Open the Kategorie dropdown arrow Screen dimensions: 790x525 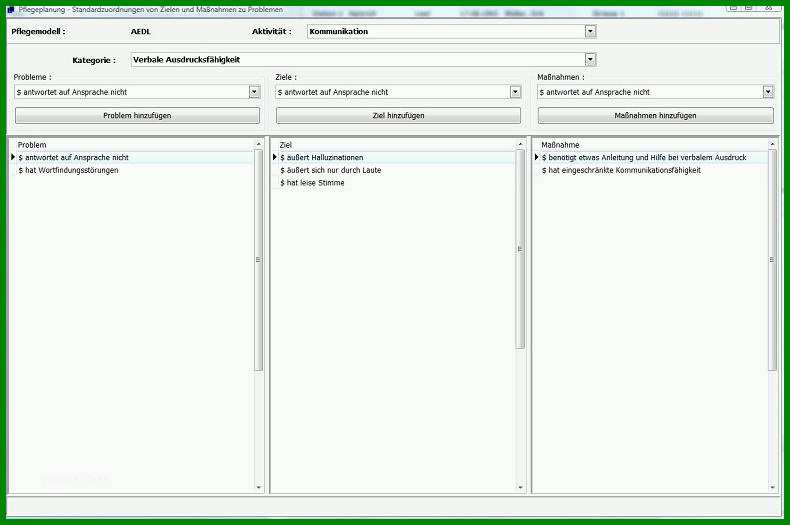coord(590,60)
